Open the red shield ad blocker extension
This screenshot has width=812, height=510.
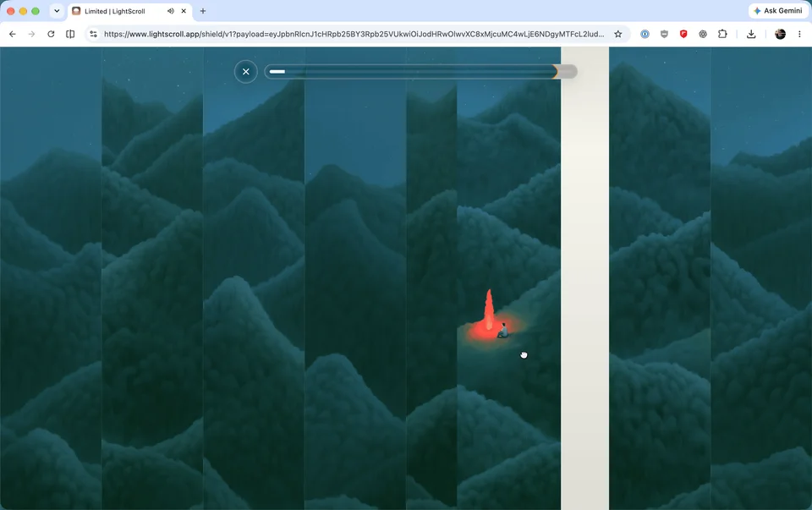[683, 34]
